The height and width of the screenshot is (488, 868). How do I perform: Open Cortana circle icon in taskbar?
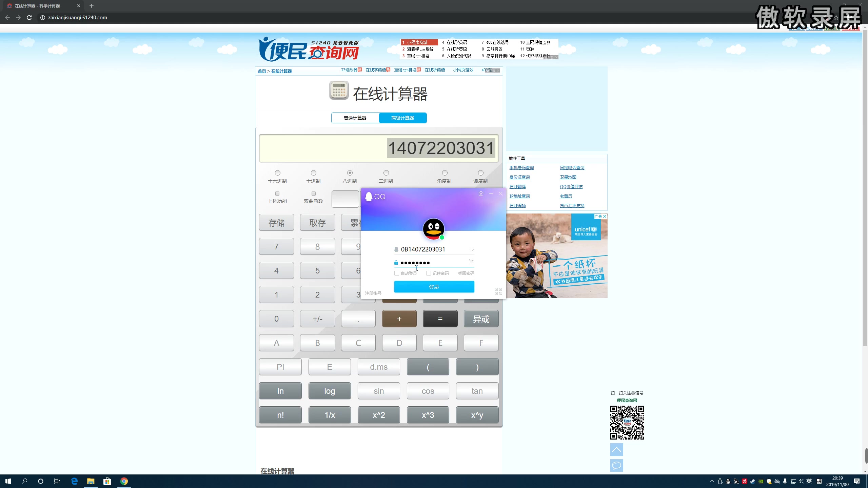click(x=41, y=481)
